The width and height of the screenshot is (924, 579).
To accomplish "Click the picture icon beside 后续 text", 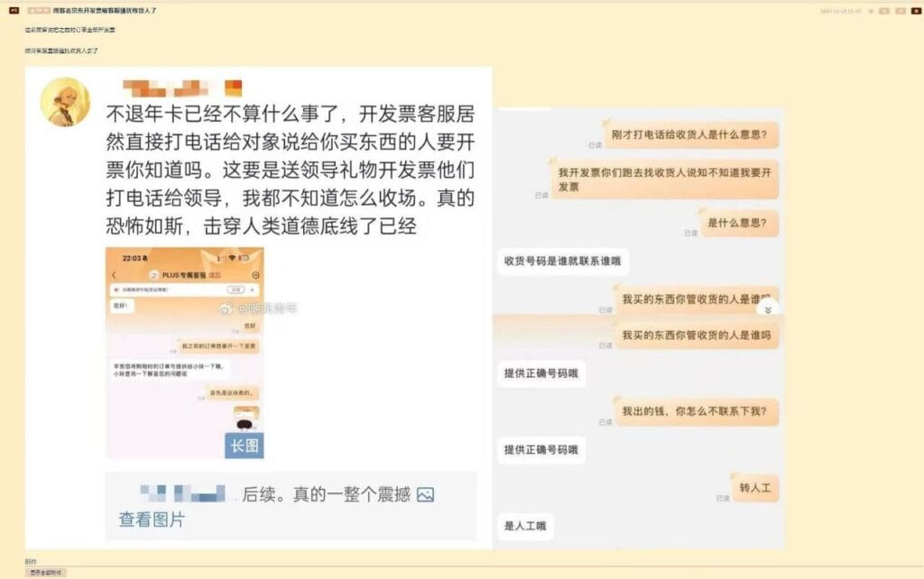I will 426,494.
